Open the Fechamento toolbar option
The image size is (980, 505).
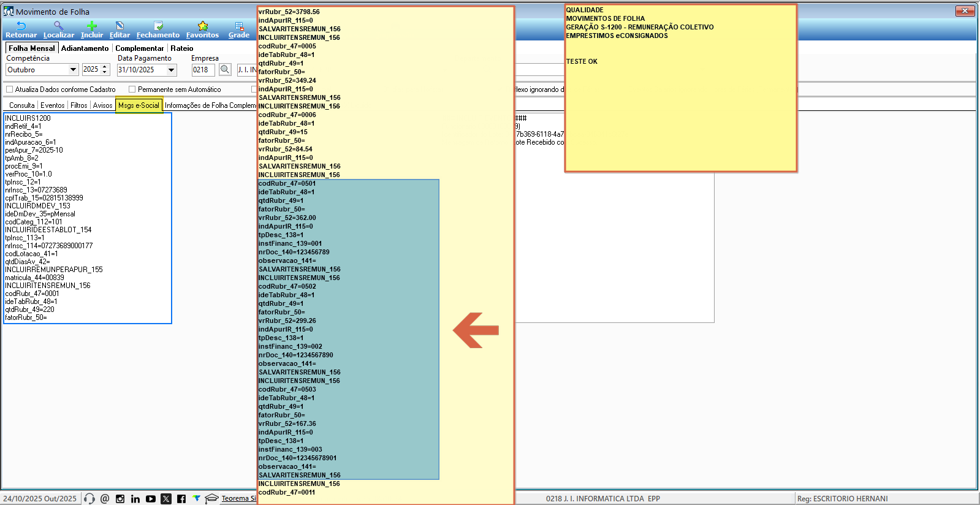(158, 26)
